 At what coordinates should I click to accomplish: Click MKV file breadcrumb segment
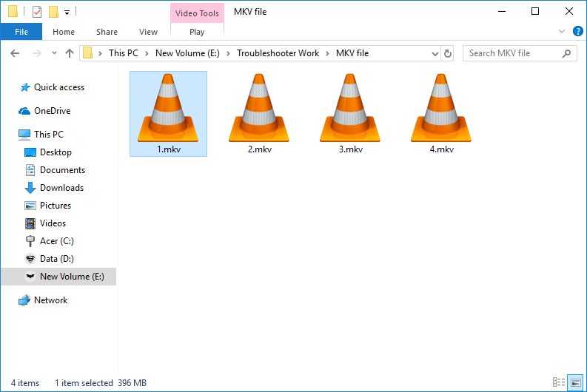coord(352,53)
